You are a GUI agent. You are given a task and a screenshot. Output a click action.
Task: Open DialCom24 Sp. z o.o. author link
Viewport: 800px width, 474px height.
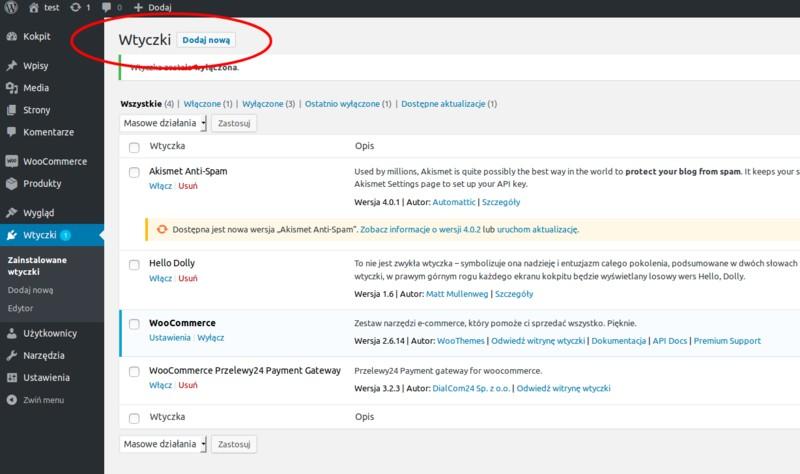point(471,388)
